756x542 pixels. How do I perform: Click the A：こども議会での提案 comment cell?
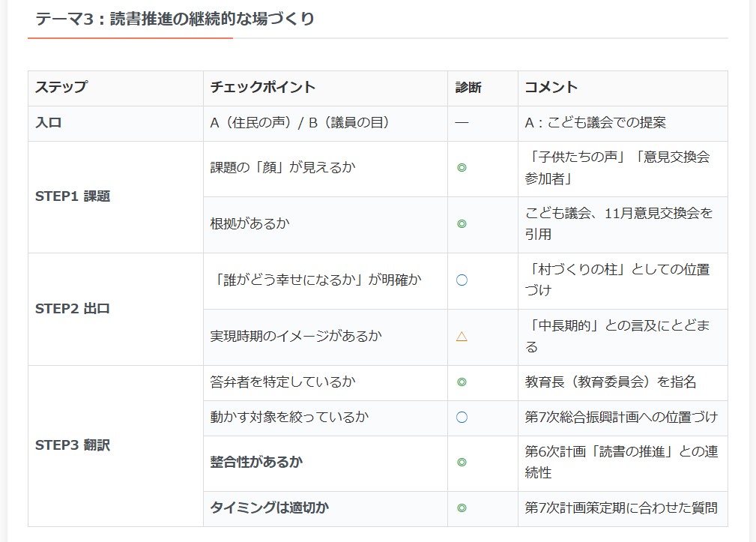pos(595,123)
